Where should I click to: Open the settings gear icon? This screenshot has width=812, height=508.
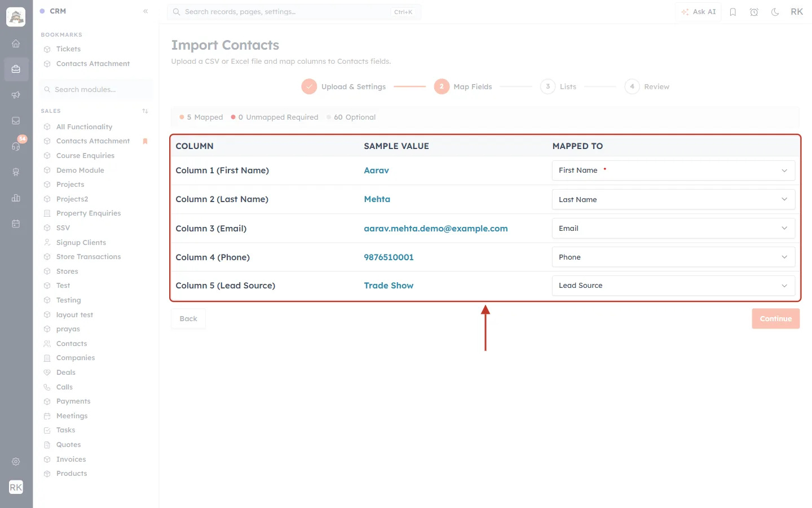16,462
